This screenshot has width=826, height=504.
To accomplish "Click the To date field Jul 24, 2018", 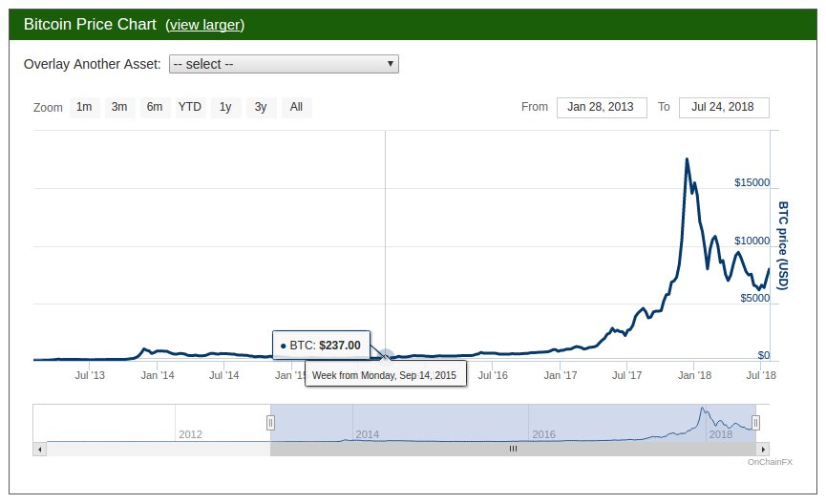I will tap(723, 107).
